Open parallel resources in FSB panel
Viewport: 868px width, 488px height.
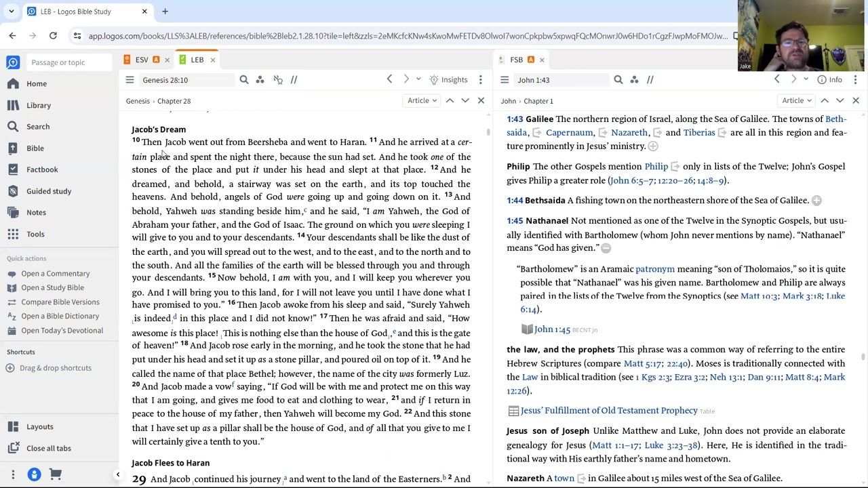point(650,80)
